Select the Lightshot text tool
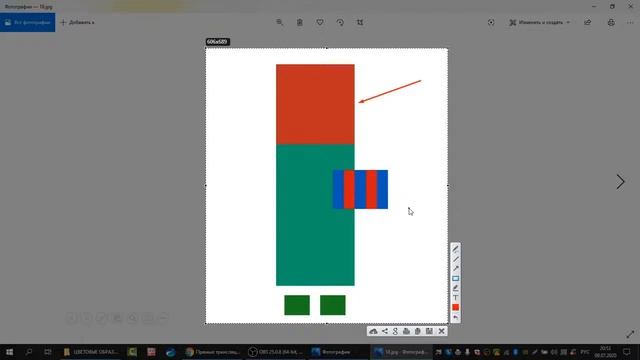This screenshot has width=640, height=360. tap(456, 298)
